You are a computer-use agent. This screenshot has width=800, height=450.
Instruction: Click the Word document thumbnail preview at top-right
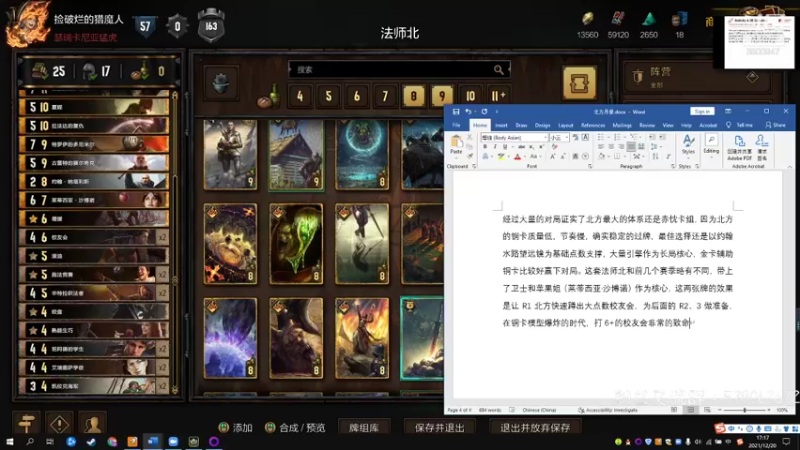pos(759,42)
